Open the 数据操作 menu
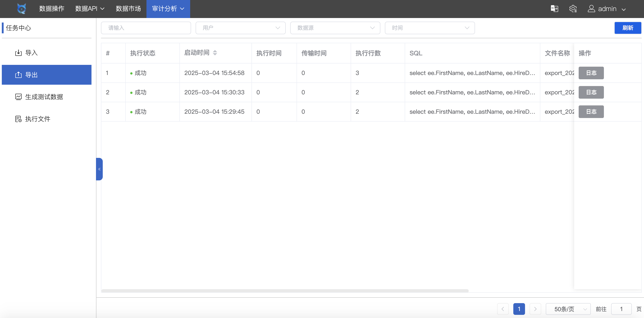The width and height of the screenshot is (644, 318). click(x=52, y=9)
